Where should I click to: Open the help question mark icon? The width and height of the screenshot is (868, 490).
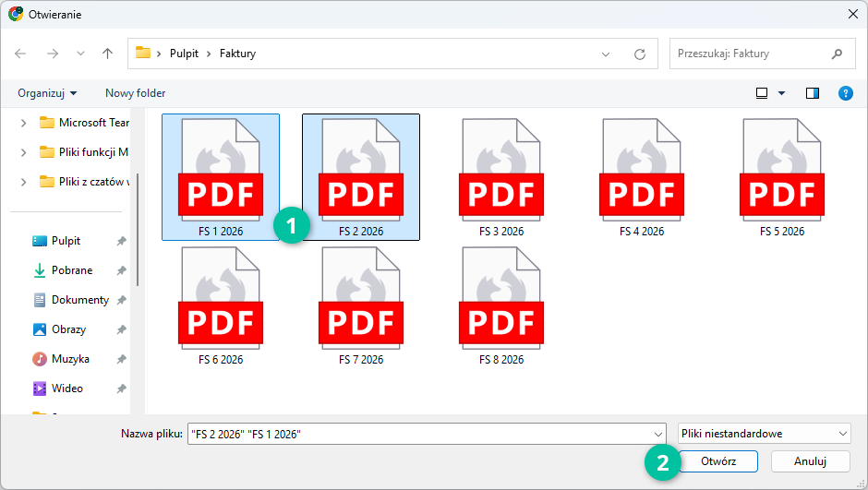[845, 93]
